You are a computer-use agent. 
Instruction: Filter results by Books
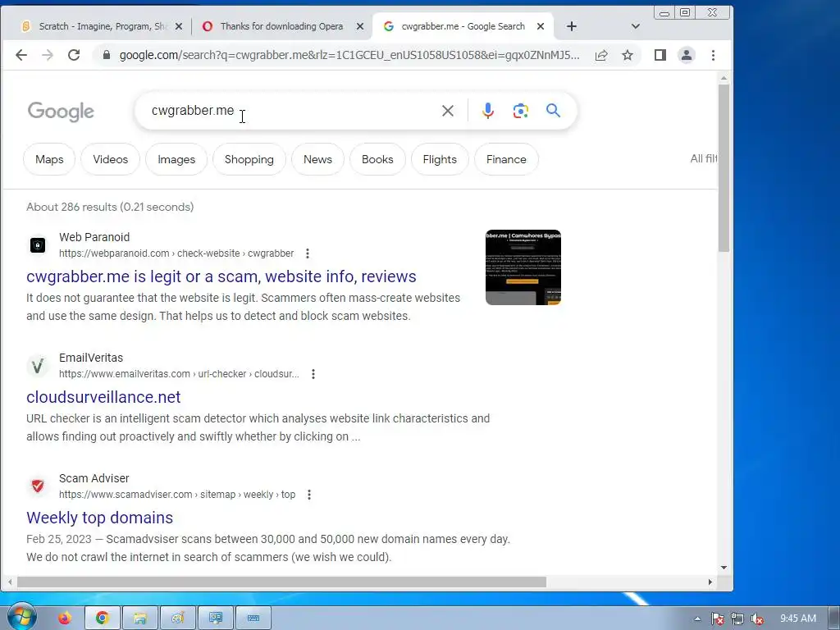click(377, 159)
